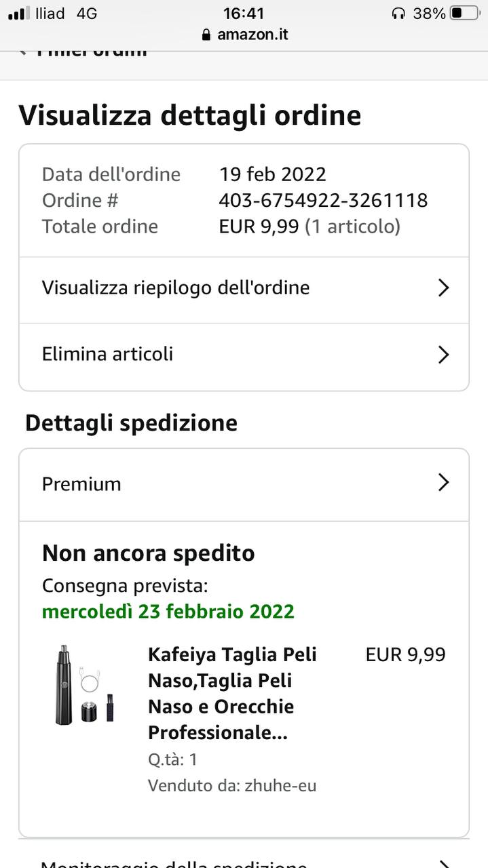The image size is (488, 868).
Task: Tap the I miei ordini back link
Action: [92, 52]
